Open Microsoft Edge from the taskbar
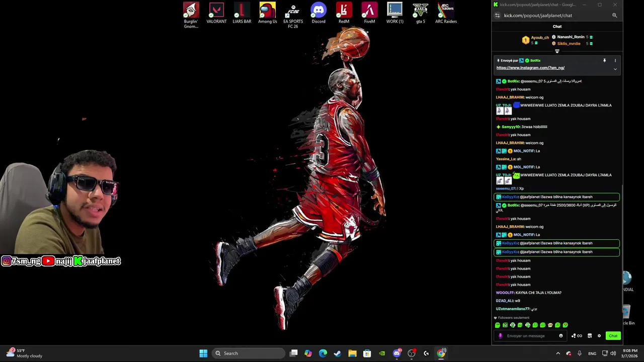Screen dimensions: 644x362 click(323, 353)
